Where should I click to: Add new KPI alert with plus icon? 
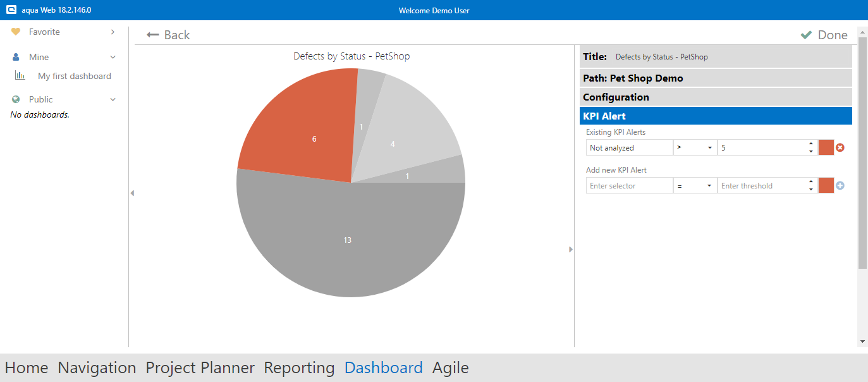tap(840, 185)
